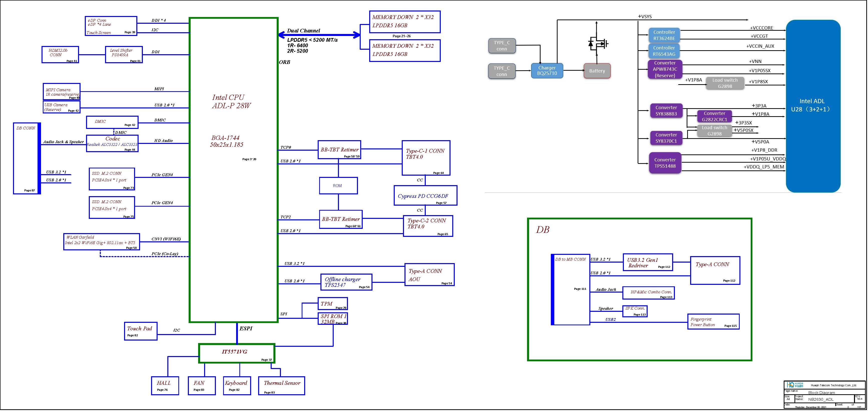
Task: Select the Thermal Sensor block
Action: pyautogui.click(x=281, y=386)
